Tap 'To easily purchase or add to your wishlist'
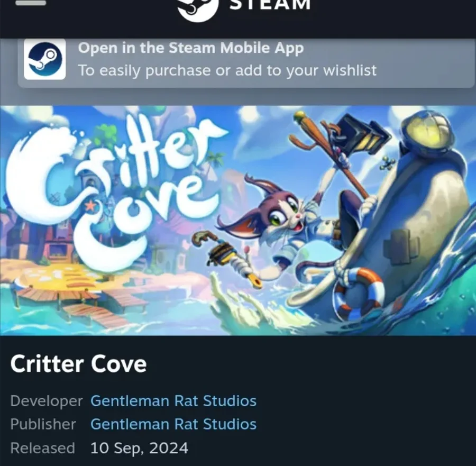Screen dimensions: 476x466 click(227, 71)
